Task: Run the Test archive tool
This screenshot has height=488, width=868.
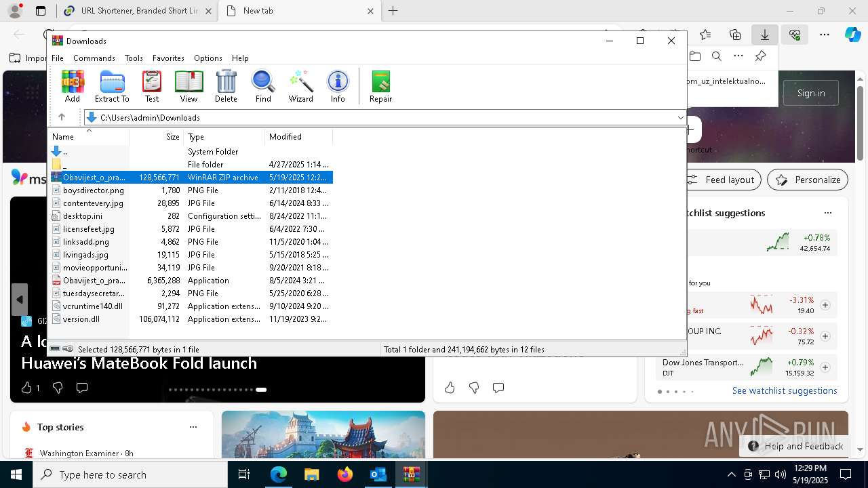Action: coord(152,86)
